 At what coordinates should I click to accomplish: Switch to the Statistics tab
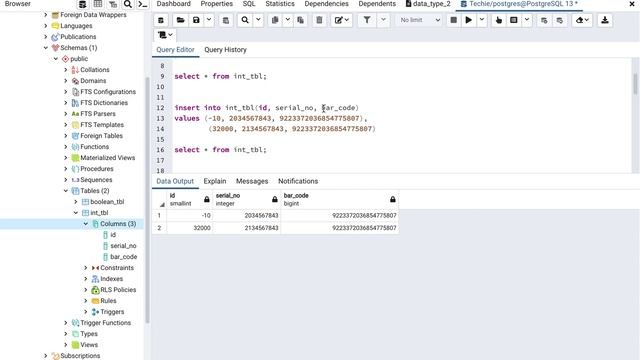pyautogui.click(x=280, y=4)
